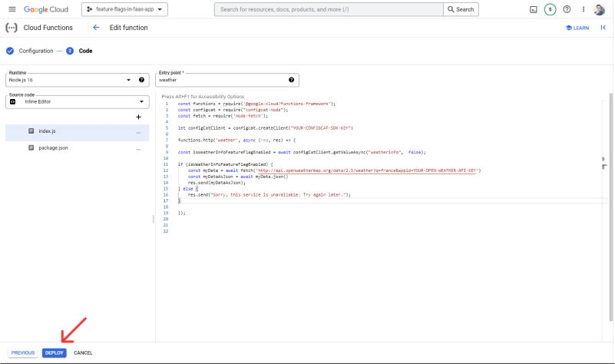Open more options for index.js
This screenshot has height=364, width=615.
(139, 132)
